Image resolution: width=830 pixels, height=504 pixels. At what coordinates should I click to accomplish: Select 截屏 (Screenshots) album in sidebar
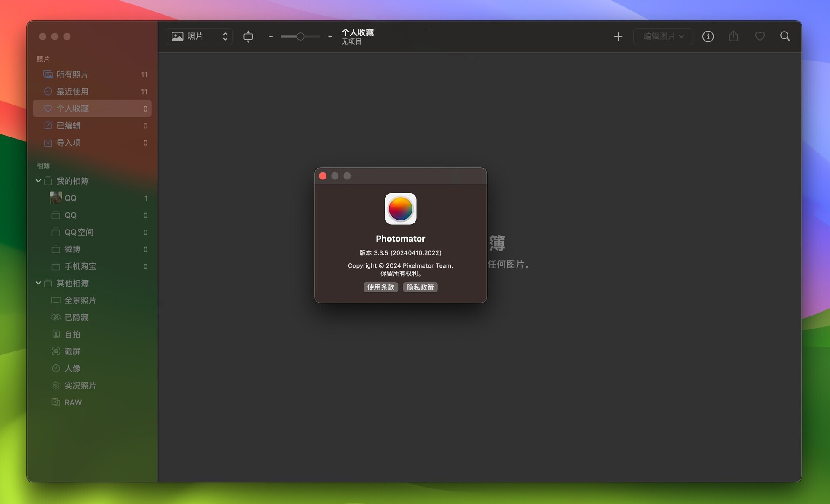[x=73, y=351]
